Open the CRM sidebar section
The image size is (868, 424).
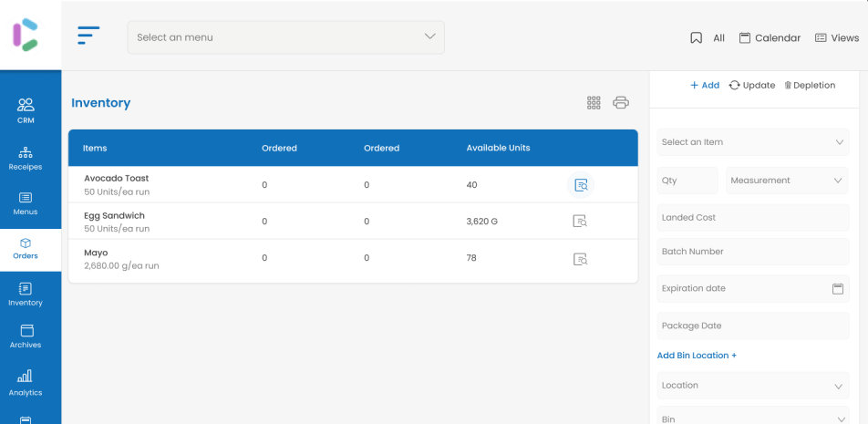tap(26, 110)
